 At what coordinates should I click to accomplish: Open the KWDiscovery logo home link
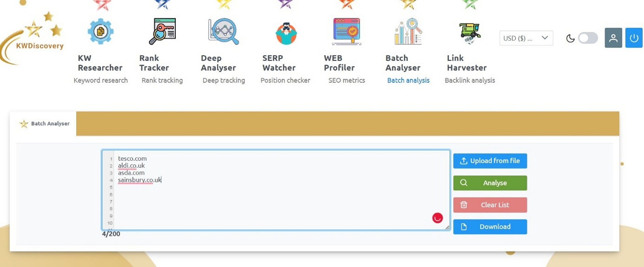(32, 38)
